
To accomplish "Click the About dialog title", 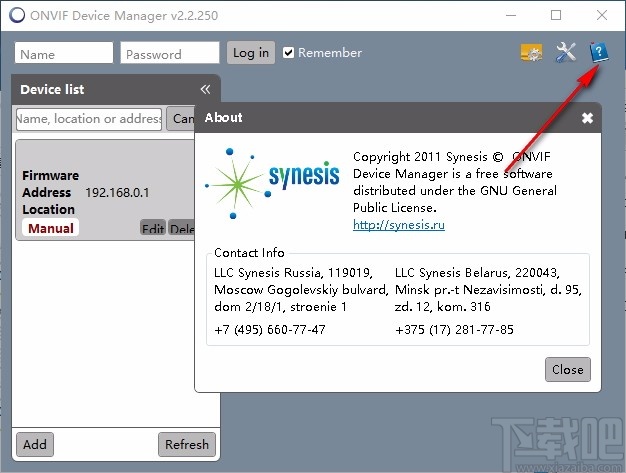I will click(224, 117).
